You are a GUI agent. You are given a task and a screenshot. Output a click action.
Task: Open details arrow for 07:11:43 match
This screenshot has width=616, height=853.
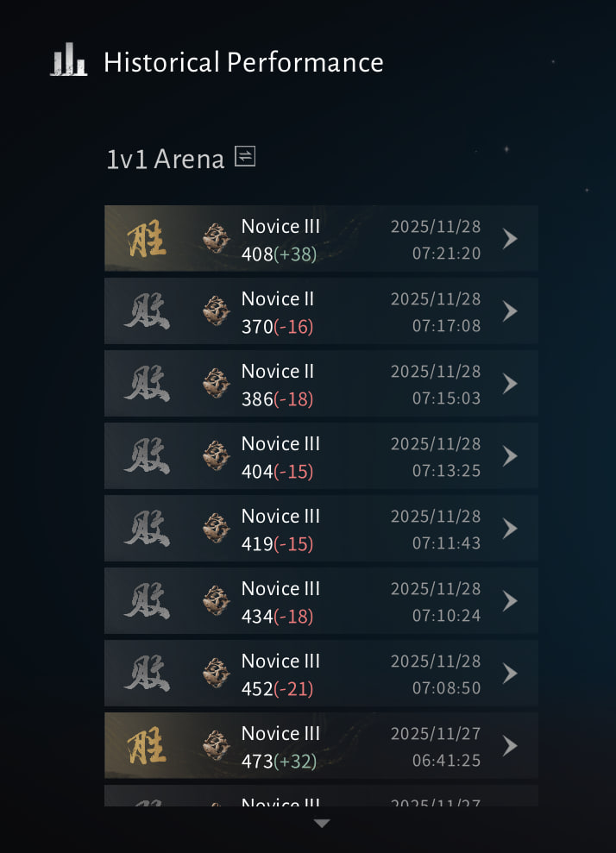point(510,528)
